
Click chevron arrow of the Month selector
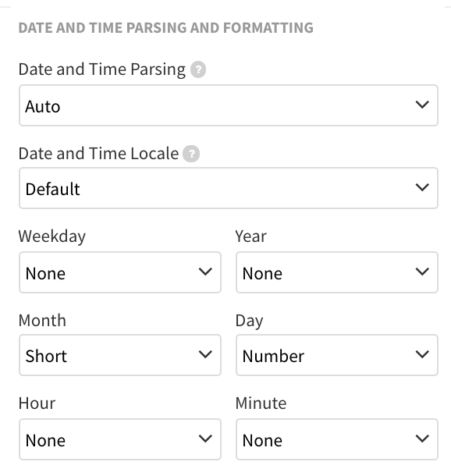coord(205,354)
